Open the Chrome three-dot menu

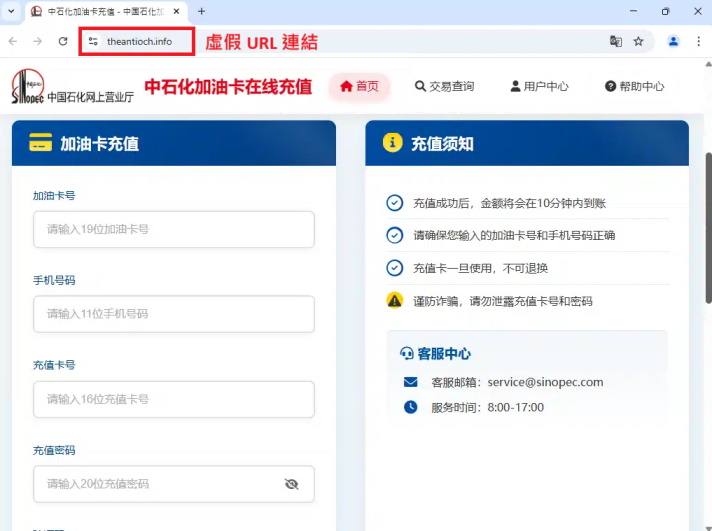(x=698, y=41)
